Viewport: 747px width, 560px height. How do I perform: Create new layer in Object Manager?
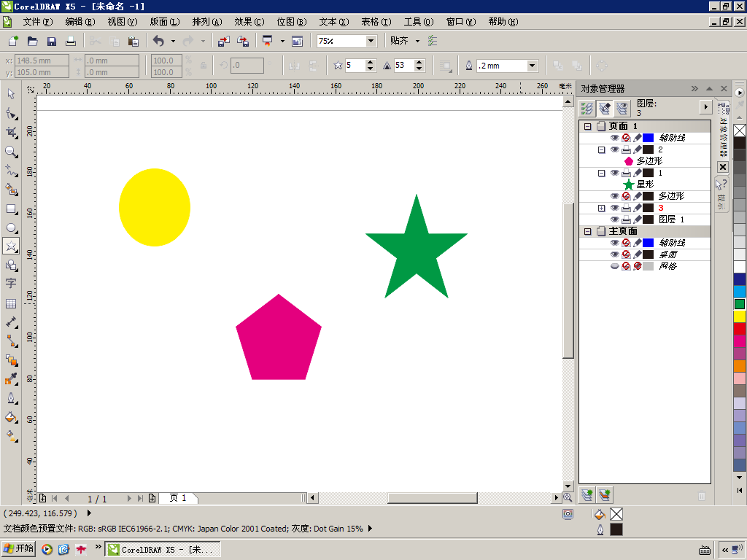587,495
